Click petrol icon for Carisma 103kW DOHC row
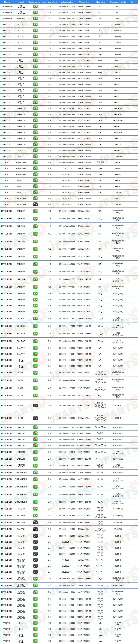 click(x=35, y=279)
